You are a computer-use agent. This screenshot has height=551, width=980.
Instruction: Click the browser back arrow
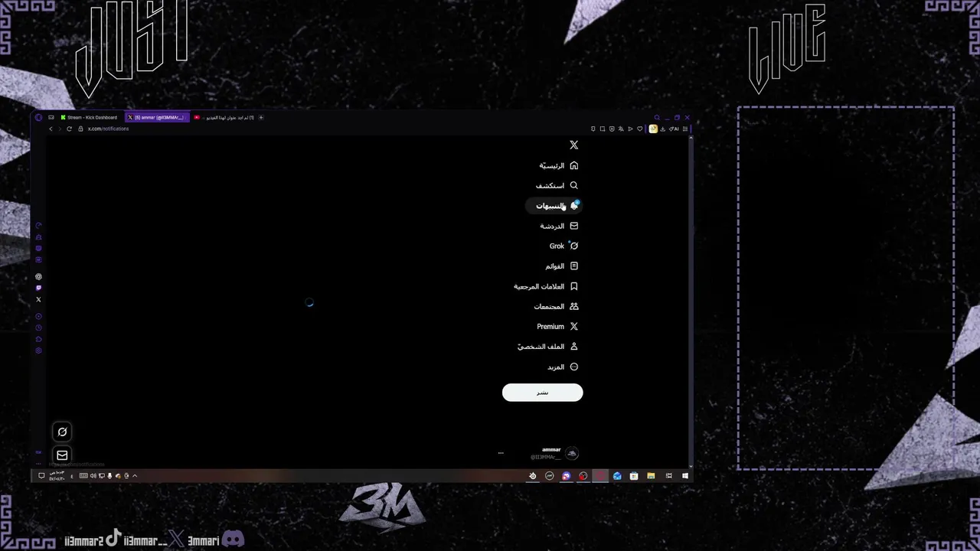(x=51, y=129)
